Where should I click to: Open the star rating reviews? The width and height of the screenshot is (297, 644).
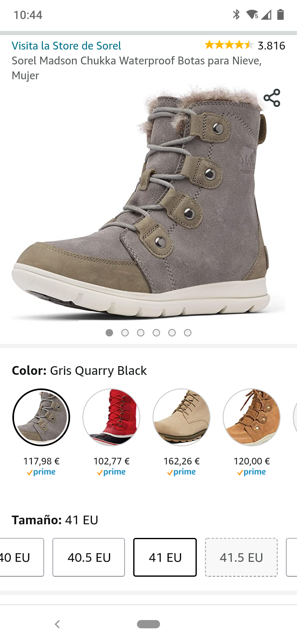(x=229, y=45)
